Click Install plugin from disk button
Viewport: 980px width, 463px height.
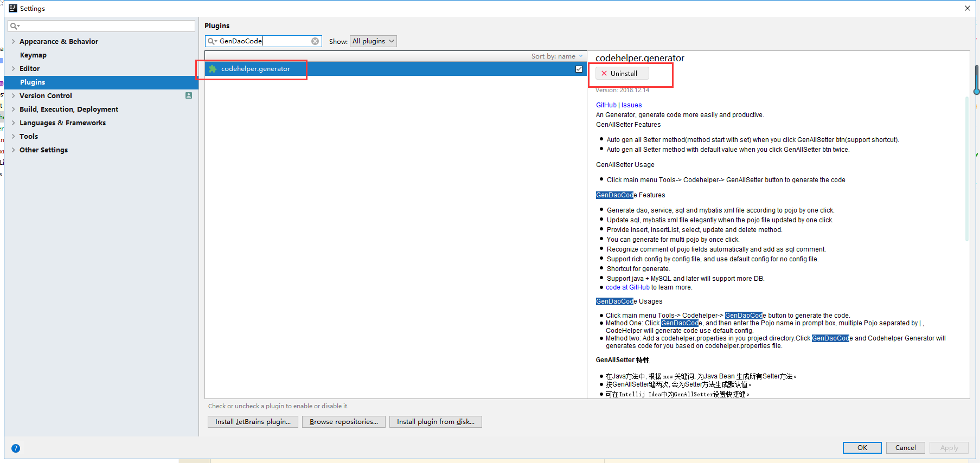(x=435, y=422)
